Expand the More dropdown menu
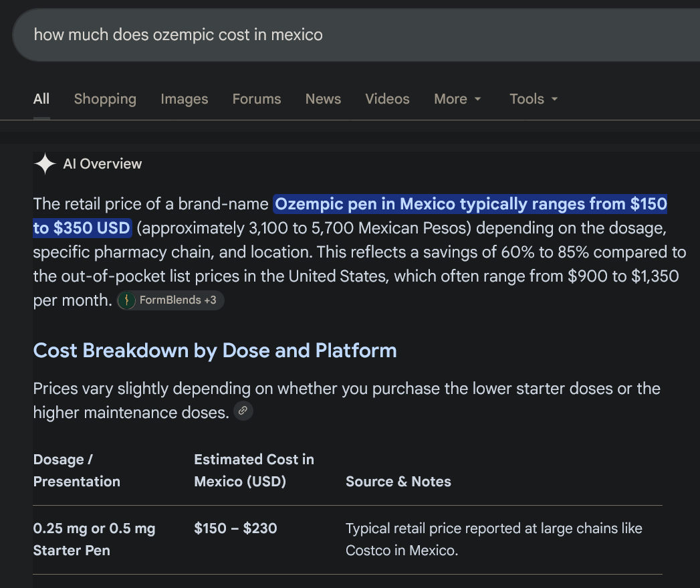Viewport: 700px width, 588px height. point(457,99)
